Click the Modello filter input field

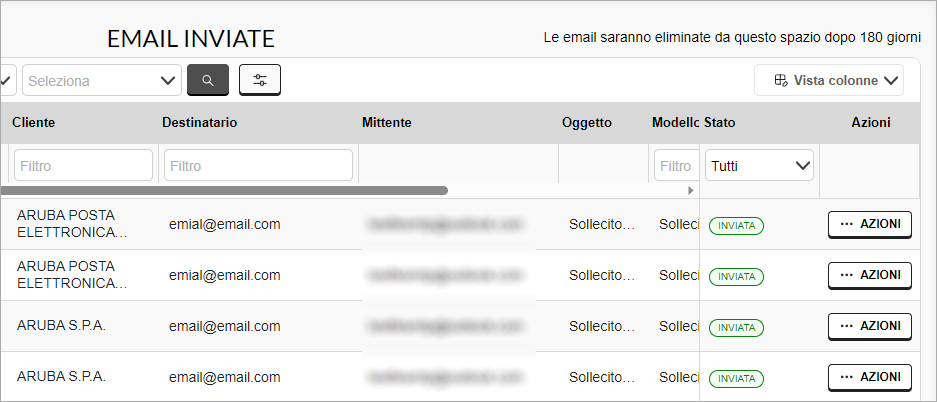click(x=676, y=165)
